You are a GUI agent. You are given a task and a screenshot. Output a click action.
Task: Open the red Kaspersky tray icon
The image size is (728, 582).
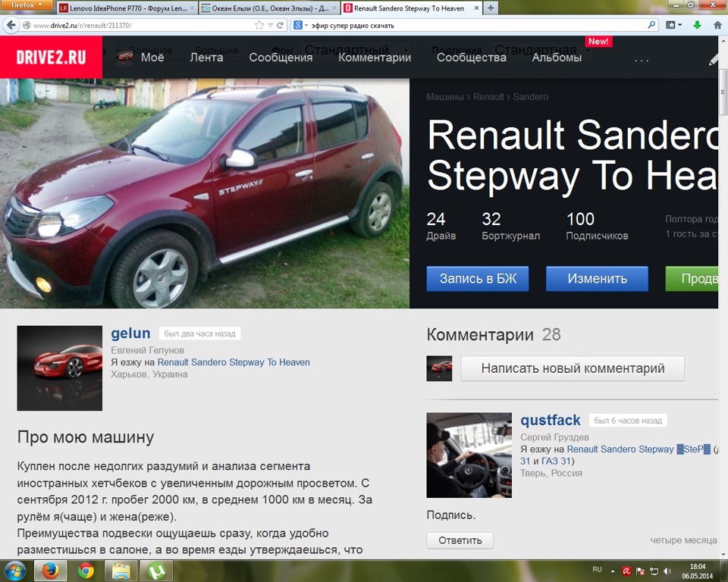[626, 571]
